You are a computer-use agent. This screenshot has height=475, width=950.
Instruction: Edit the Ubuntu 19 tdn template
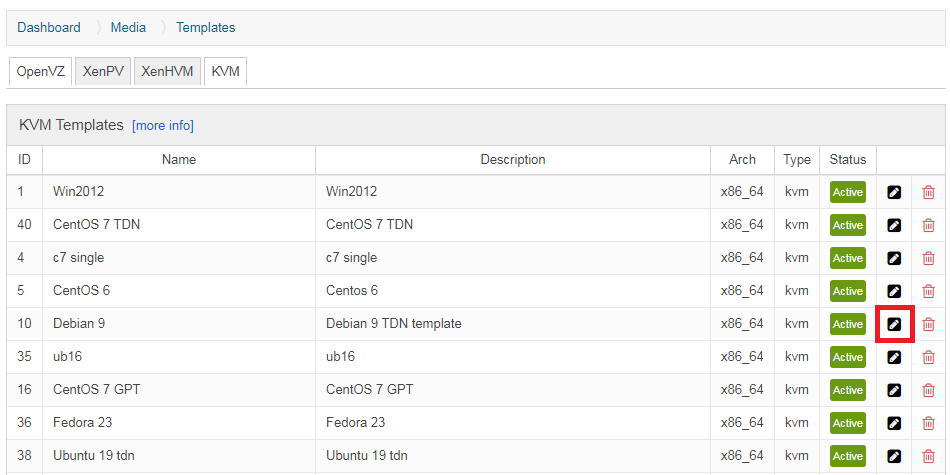894,456
